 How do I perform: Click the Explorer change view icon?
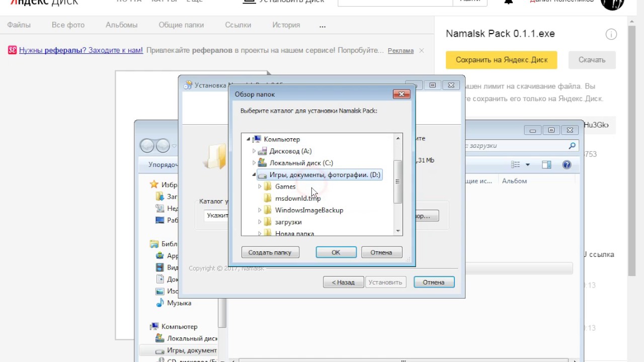click(516, 165)
